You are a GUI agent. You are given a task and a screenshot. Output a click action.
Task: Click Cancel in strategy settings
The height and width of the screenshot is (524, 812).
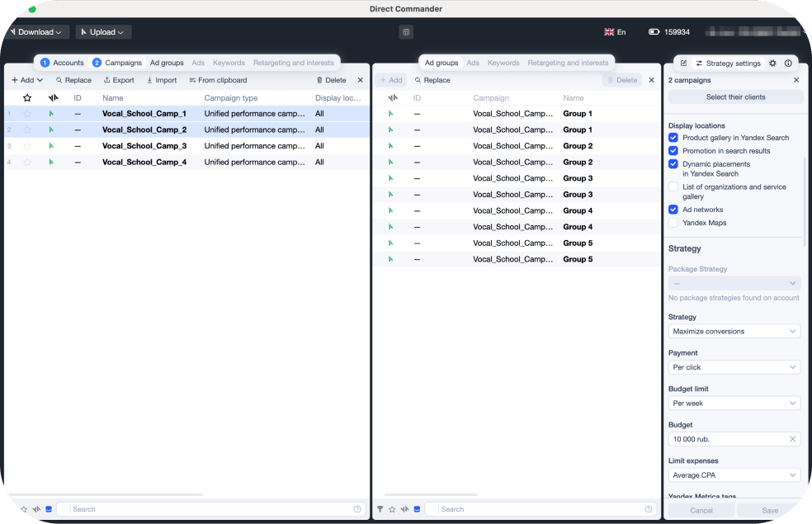(x=701, y=511)
